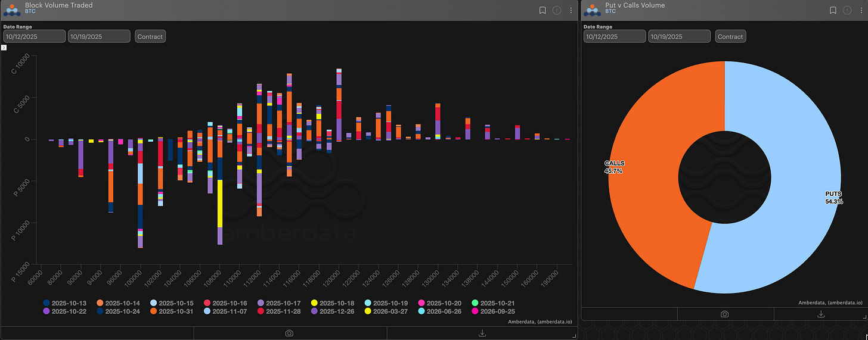Screen dimensions: 868x340
Task: Open Contract selector in Block Volume panel
Action: point(150,36)
